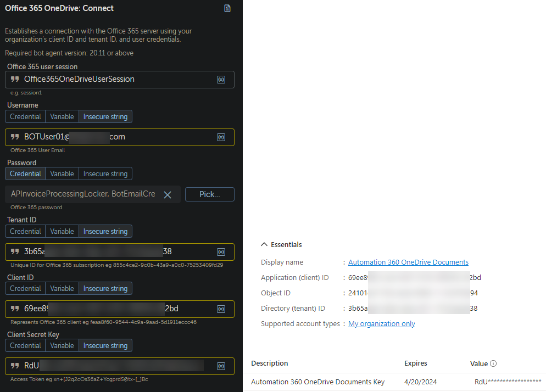Click the Expires column header
The image size is (546, 392).
coord(415,363)
